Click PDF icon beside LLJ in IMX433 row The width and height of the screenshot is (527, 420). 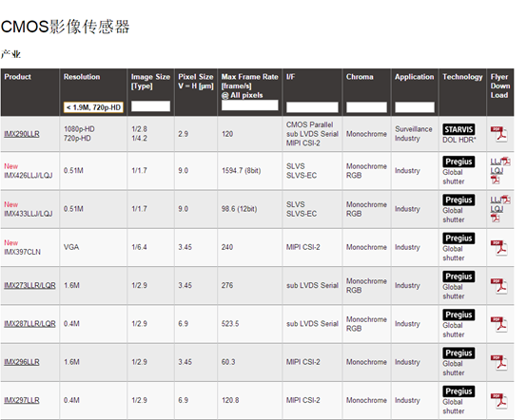click(x=506, y=200)
